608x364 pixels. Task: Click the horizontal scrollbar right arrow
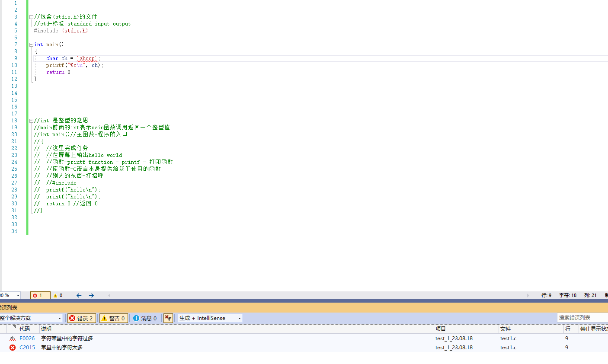pos(528,295)
